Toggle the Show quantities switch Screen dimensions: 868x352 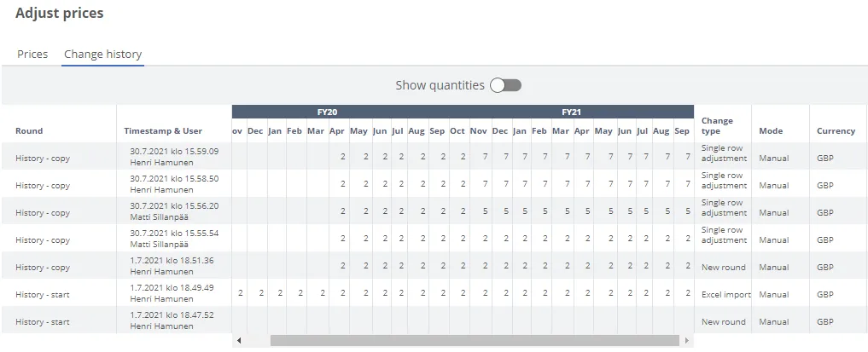tap(505, 85)
